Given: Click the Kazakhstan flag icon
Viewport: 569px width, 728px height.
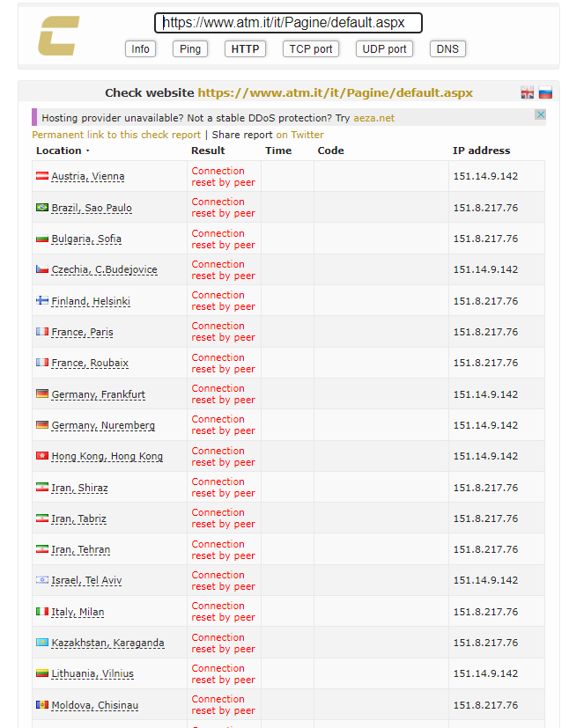Looking at the screenshot, I should 41,643.
